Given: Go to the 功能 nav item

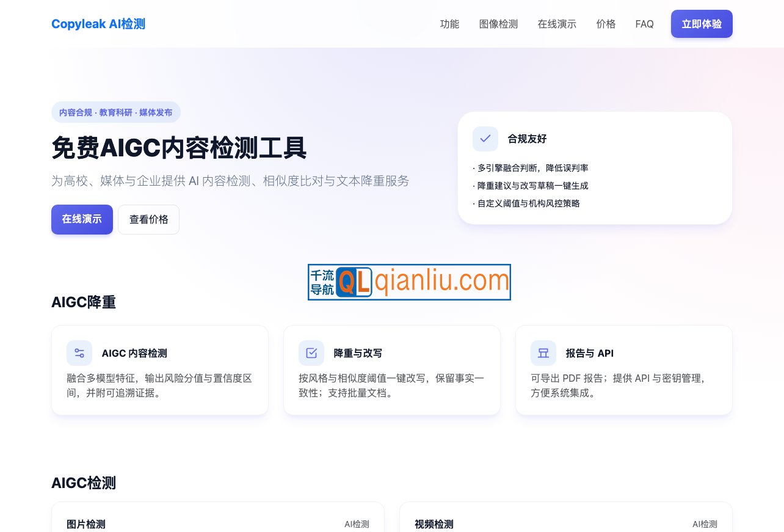Looking at the screenshot, I should [x=449, y=24].
